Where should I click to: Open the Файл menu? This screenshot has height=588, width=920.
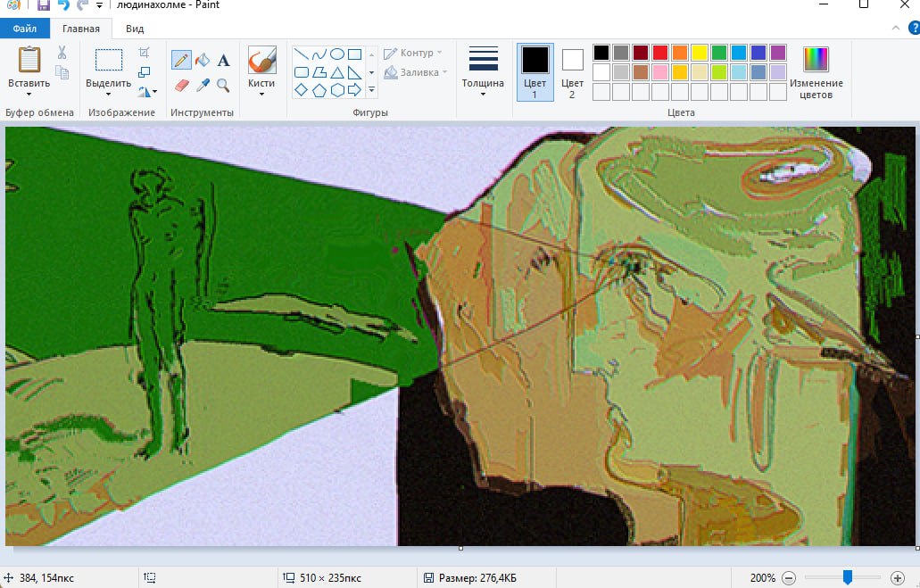click(25, 29)
